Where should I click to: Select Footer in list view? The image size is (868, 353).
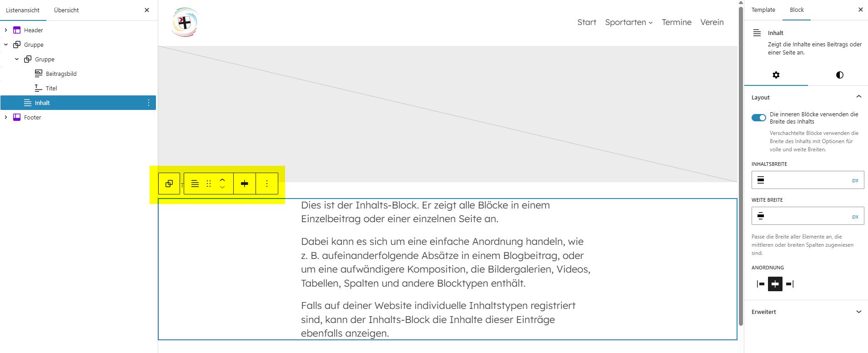click(x=32, y=117)
